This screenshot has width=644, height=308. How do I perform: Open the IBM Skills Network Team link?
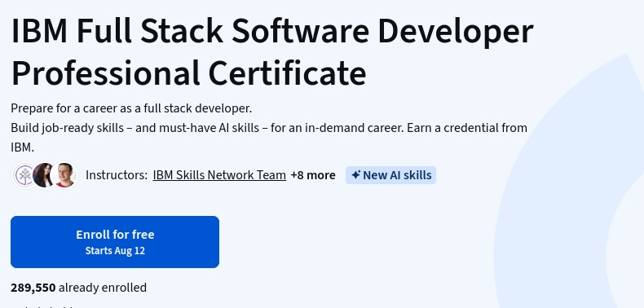tap(219, 175)
